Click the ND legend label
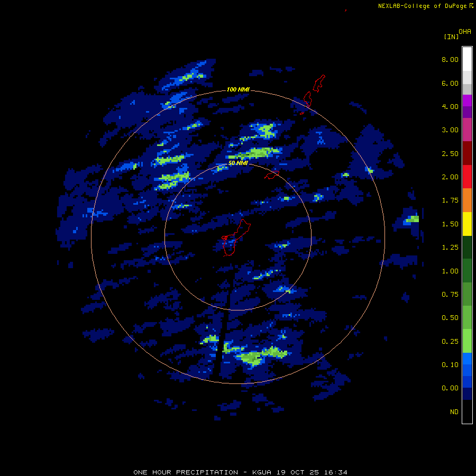Viewport: 476px width, 476px height. coord(454,412)
